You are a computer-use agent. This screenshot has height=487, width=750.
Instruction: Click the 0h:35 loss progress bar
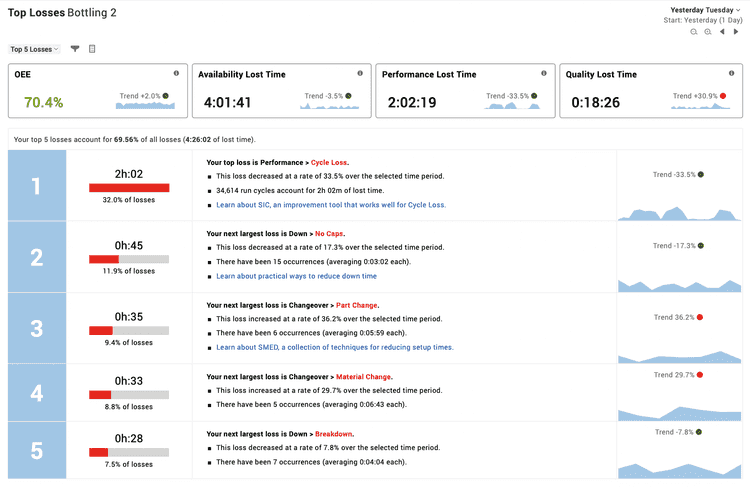(129, 331)
